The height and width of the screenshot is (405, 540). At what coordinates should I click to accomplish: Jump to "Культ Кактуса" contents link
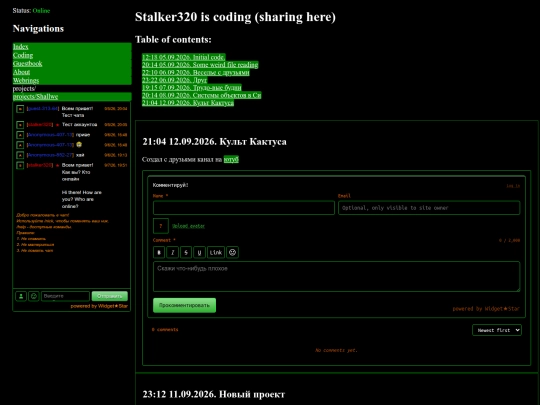click(188, 103)
